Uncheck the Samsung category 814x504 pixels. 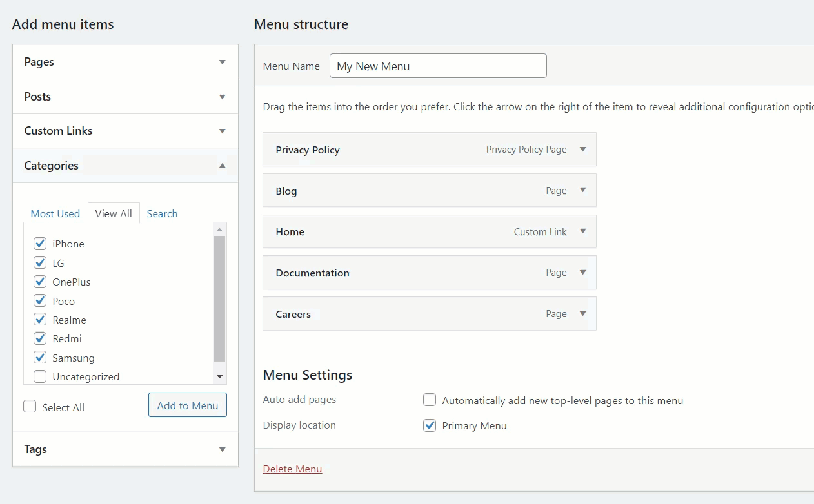point(40,358)
